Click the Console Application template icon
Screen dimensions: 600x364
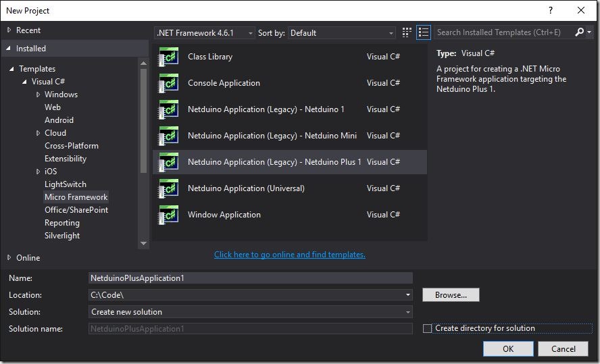[x=168, y=83]
